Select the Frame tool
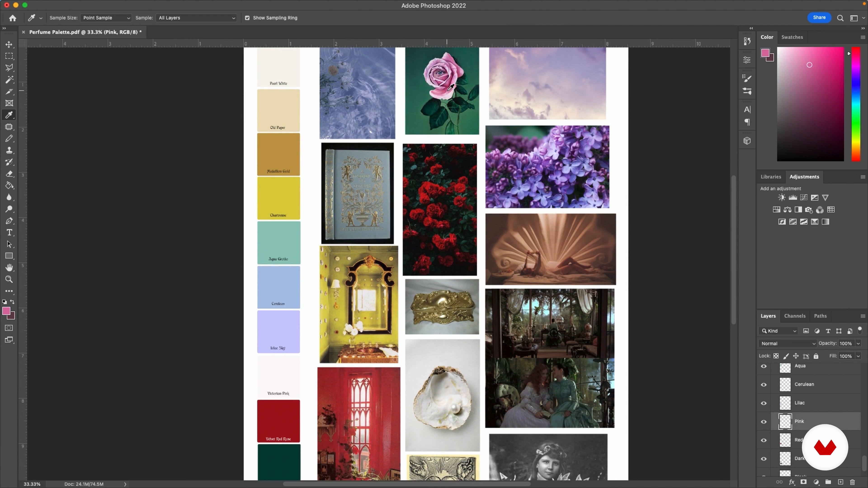Screen dimensions: 868x488 click(x=9, y=103)
